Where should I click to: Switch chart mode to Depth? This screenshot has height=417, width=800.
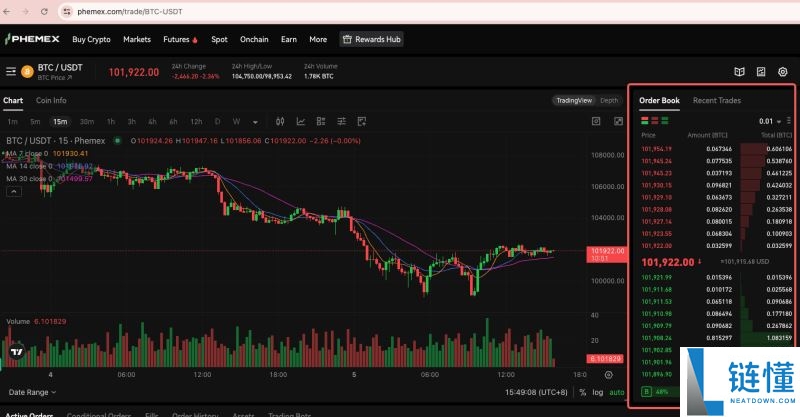[609, 101]
